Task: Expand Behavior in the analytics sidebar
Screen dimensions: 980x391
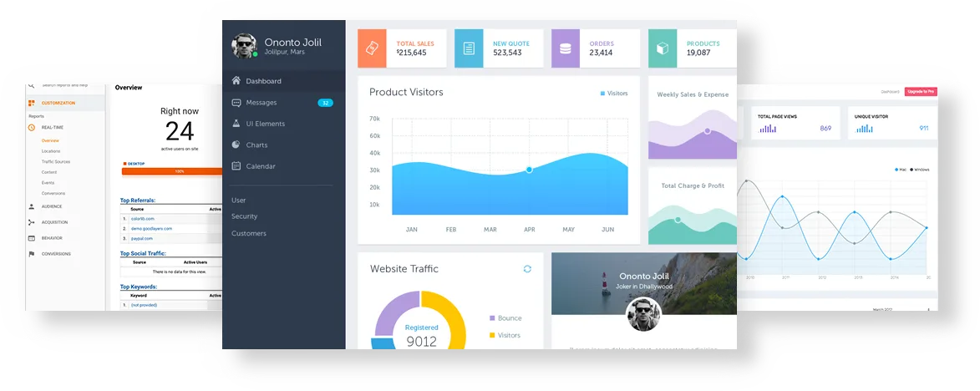Action: (52, 238)
